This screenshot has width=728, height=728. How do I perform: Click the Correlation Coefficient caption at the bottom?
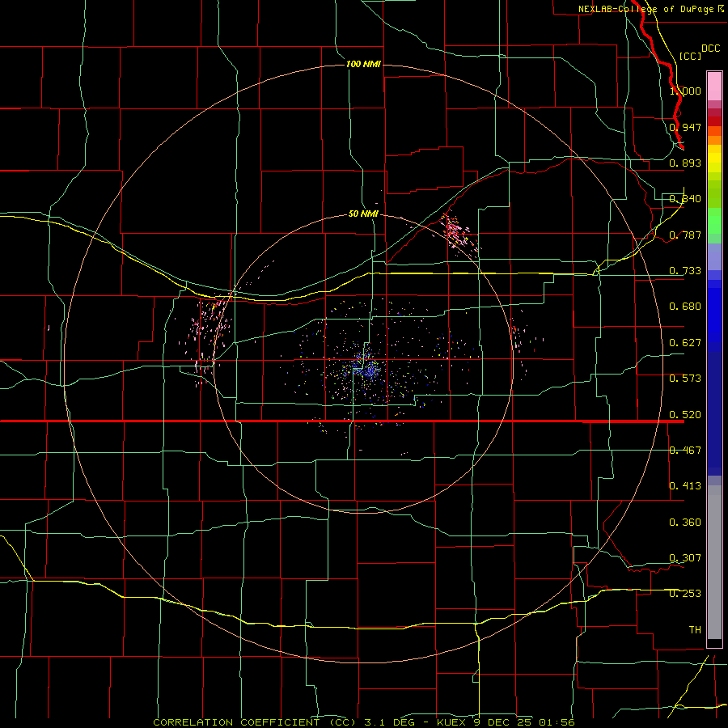coord(364,722)
